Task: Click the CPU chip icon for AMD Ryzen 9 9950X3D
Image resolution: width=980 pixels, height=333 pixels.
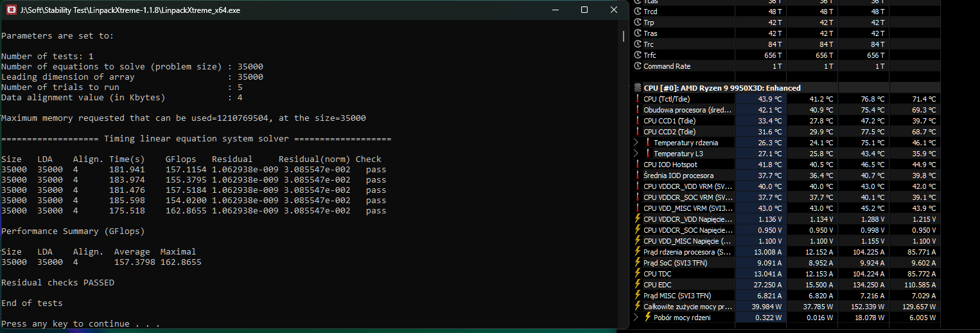Action: pos(637,88)
